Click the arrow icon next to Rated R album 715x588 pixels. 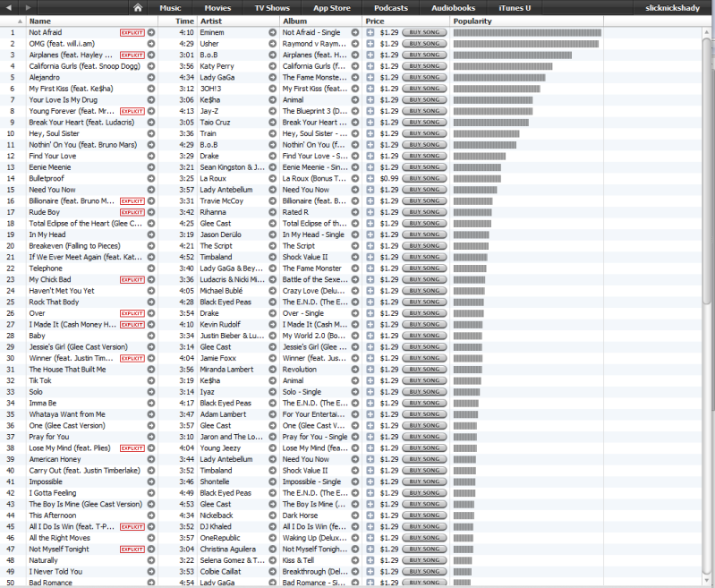click(354, 212)
